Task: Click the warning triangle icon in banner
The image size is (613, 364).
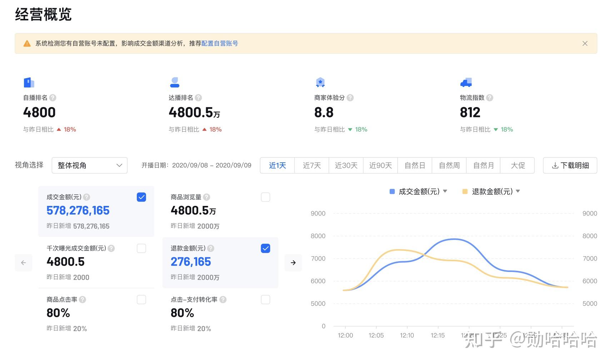Action: 27,44
